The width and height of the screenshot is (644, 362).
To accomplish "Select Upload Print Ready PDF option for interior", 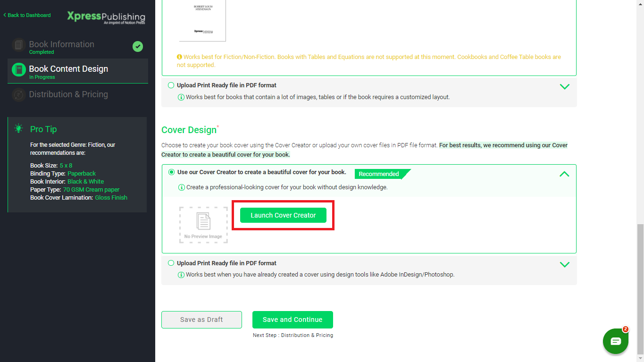I will coord(171,85).
